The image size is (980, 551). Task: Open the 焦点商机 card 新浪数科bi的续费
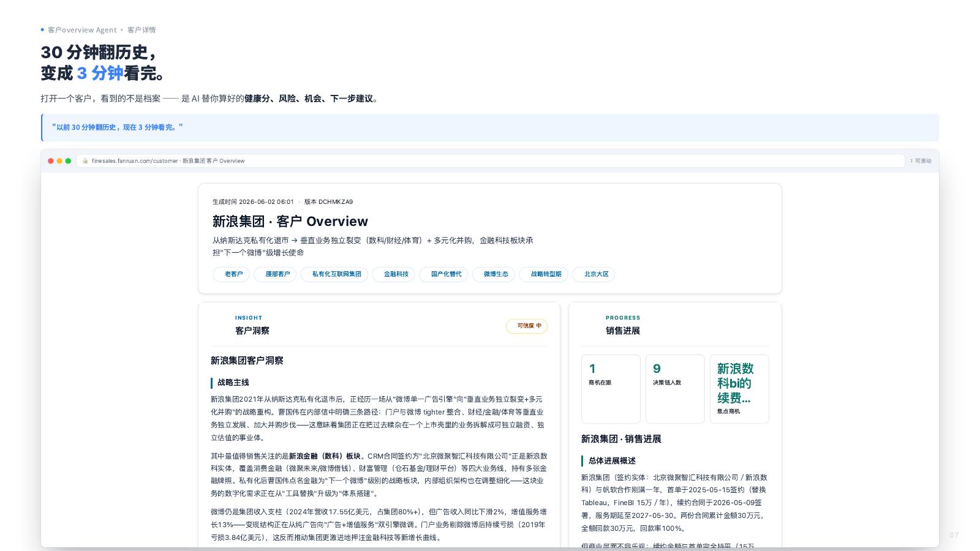point(739,389)
